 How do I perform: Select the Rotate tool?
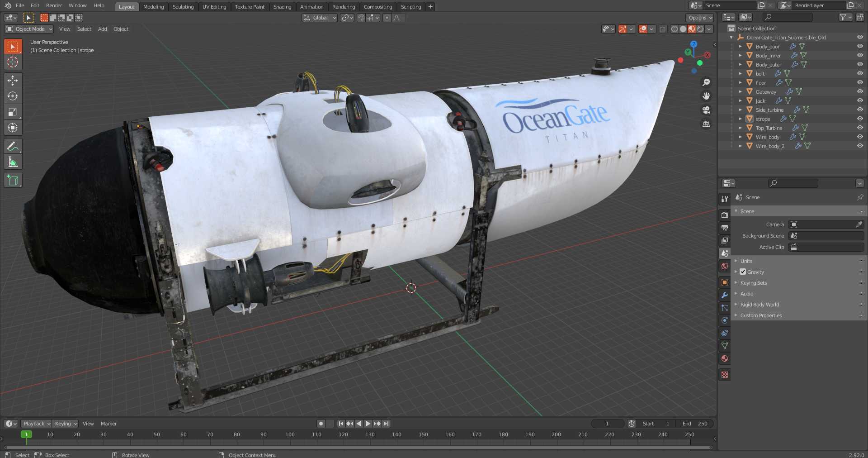pos(13,96)
